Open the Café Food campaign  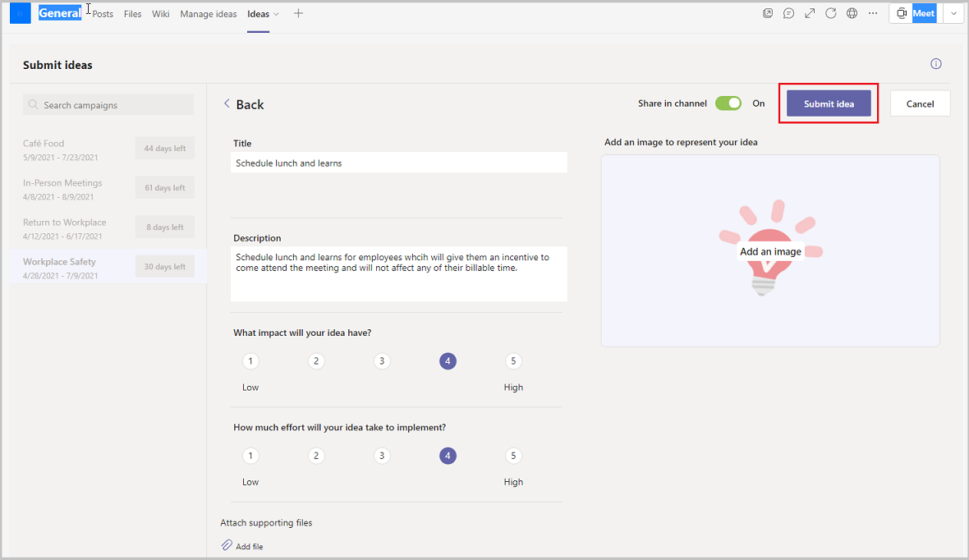108,149
